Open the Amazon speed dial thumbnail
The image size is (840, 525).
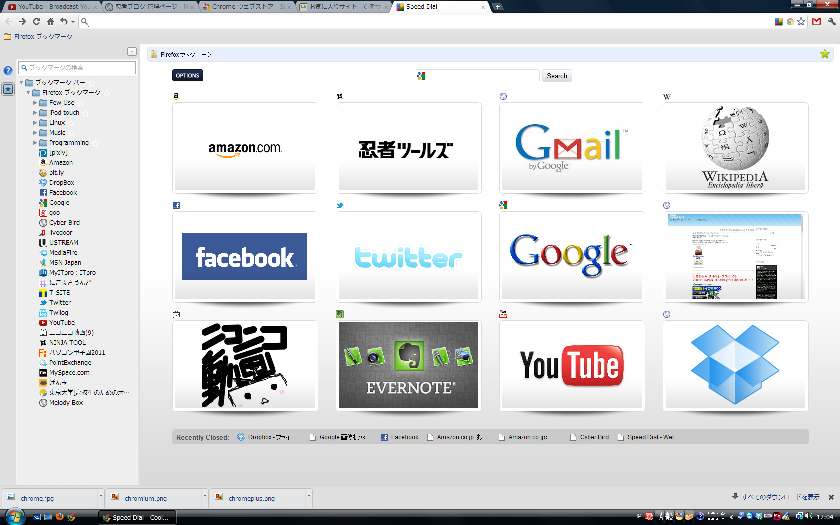244,148
